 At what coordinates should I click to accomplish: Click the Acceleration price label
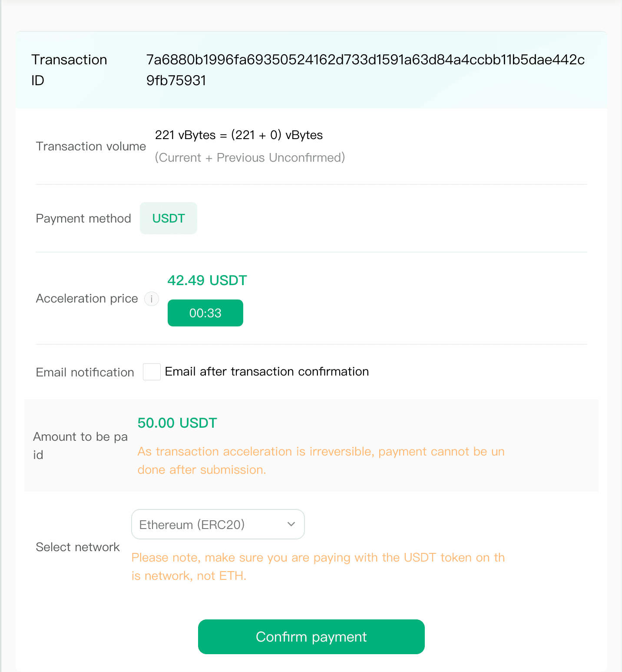(x=87, y=299)
